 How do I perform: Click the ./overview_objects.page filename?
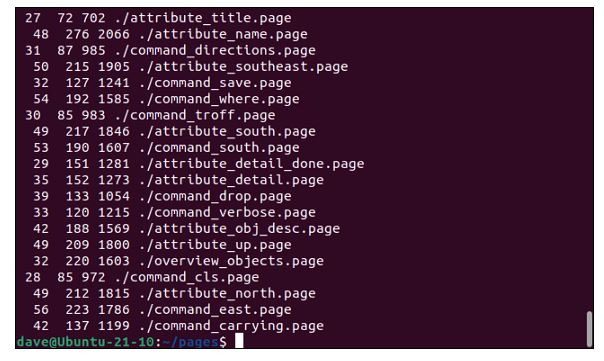pyautogui.click(x=231, y=261)
